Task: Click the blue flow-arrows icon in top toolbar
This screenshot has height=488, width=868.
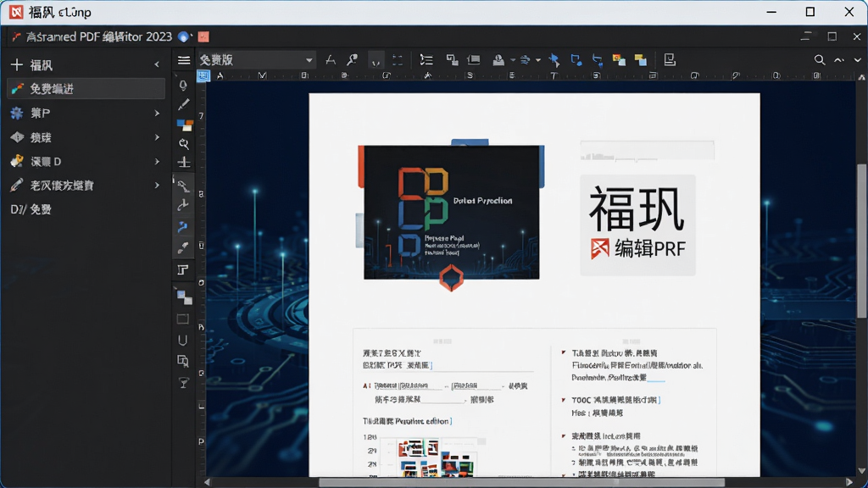Action: (x=525, y=60)
